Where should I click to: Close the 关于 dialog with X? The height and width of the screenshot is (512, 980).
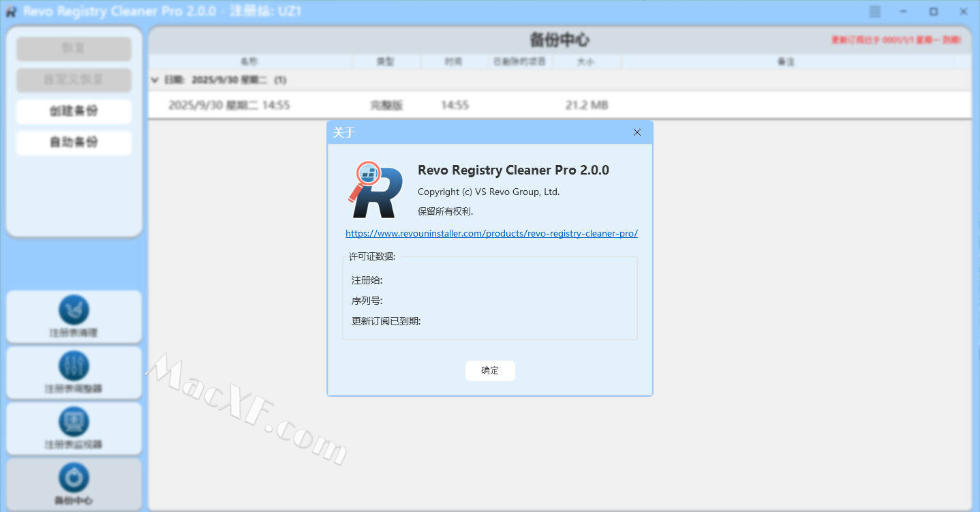(637, 132)
